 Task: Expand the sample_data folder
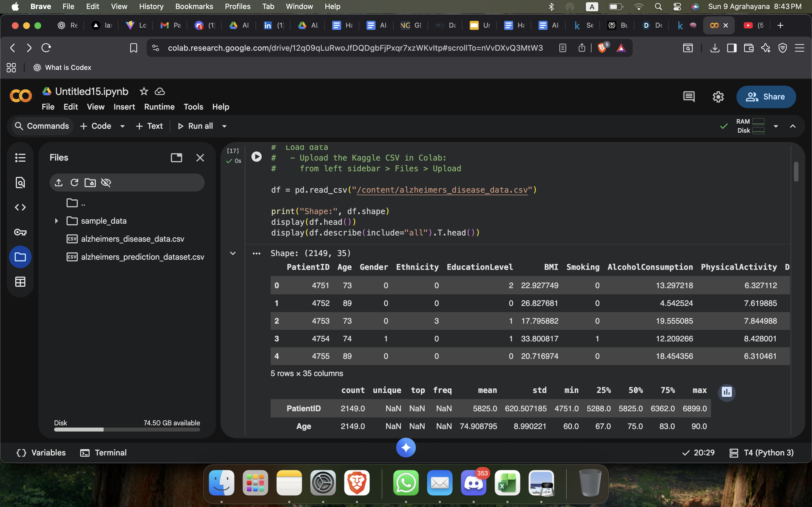coord(56,221)
